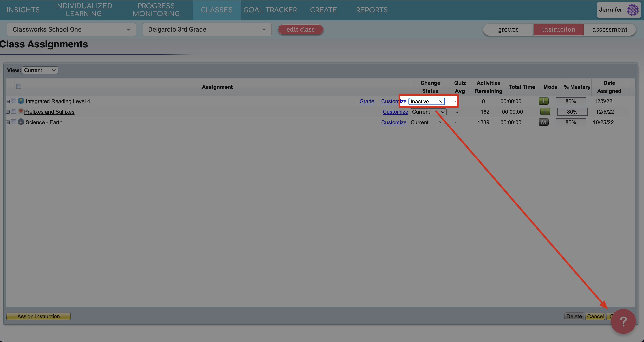644x342 pixels.
Task: Click the trophy icon beside Integrated Reading Level 4
Action: [x=21, y=101]
